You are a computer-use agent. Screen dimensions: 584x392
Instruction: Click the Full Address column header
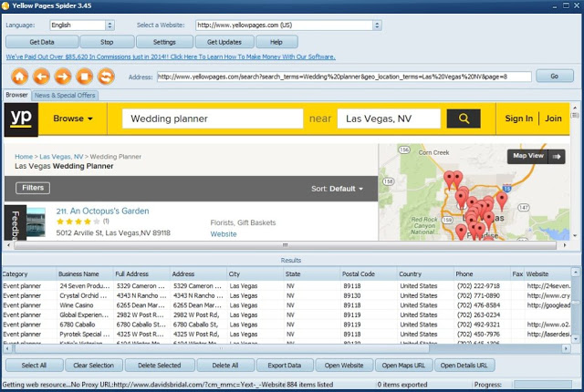141,274
